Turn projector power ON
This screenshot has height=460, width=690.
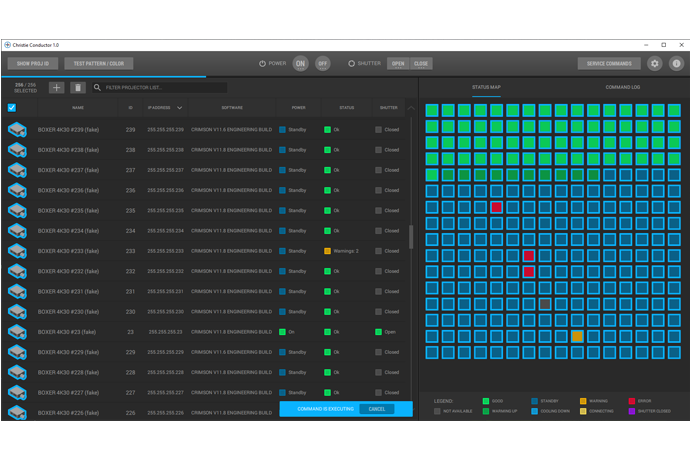tap(300, 63)
